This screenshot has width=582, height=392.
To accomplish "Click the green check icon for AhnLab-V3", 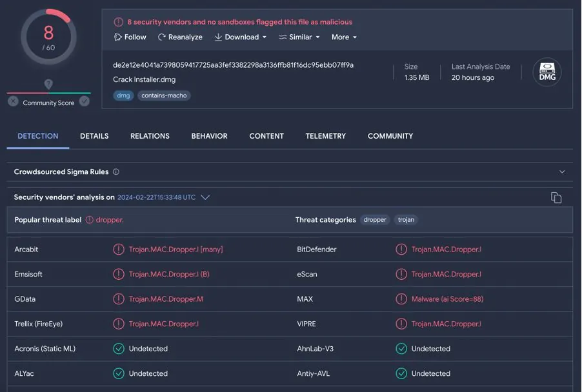I will [401, 349].
